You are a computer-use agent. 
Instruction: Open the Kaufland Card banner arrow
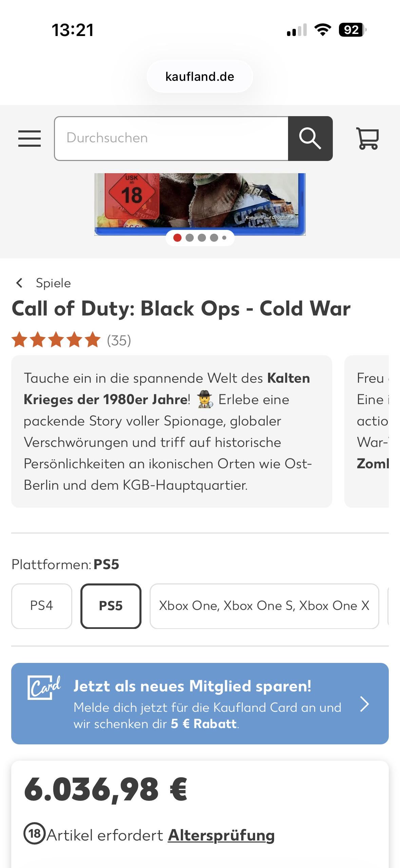[364, 704]
